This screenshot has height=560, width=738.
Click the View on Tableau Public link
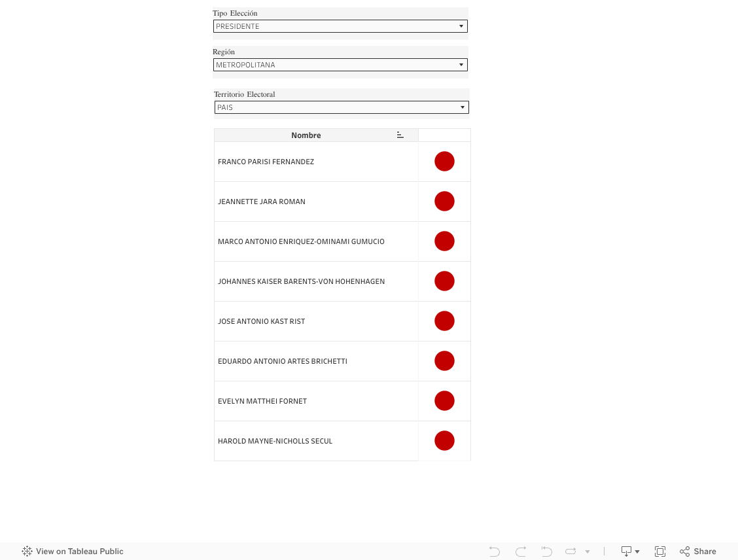click(x=79, y=551)
